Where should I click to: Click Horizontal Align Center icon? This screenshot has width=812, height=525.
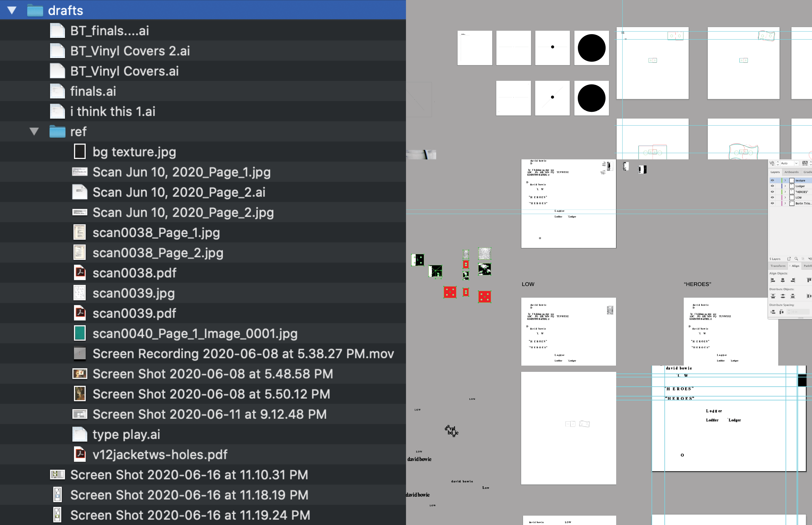[x=783, y=280]
